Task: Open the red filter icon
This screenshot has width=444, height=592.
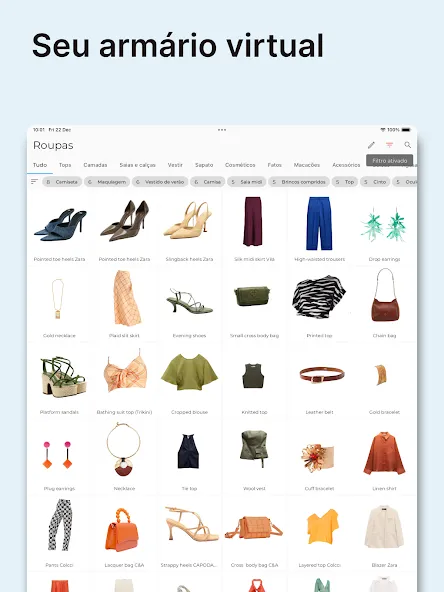Action: (389, 145)
